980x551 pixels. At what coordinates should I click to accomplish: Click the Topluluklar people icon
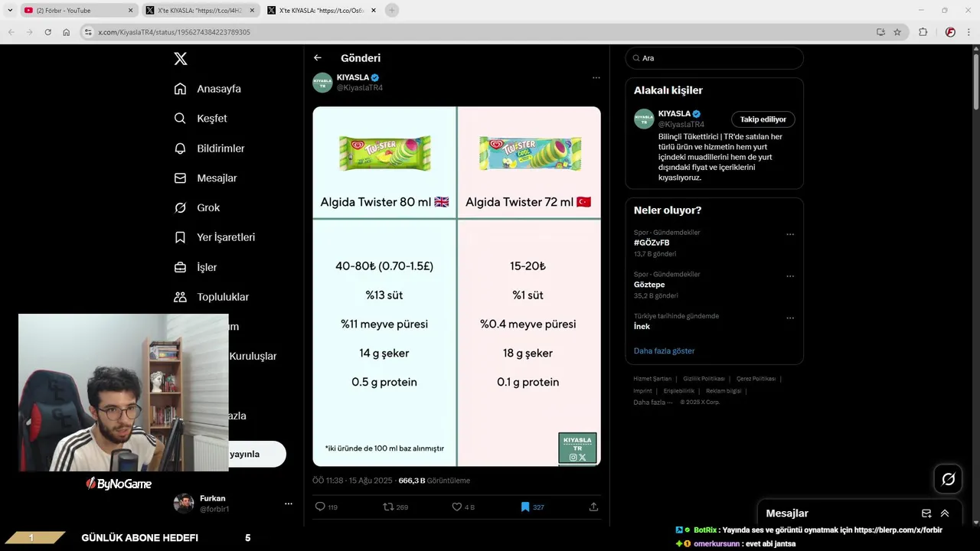[x=180, y=297]
